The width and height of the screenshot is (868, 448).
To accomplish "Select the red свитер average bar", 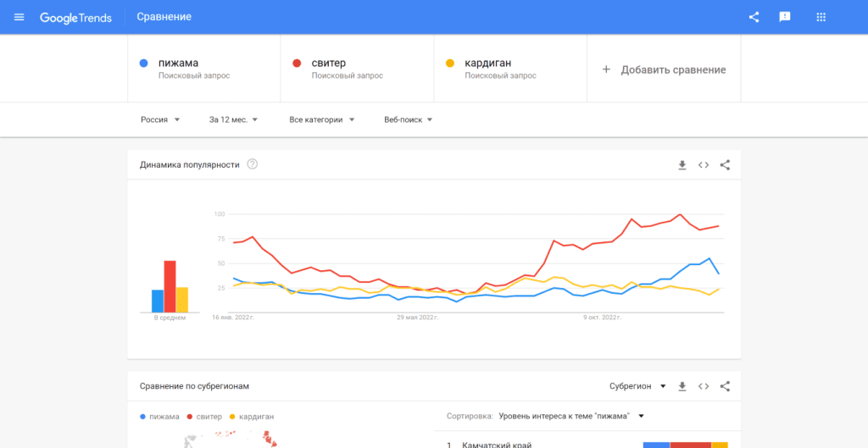I will [170, 286].
